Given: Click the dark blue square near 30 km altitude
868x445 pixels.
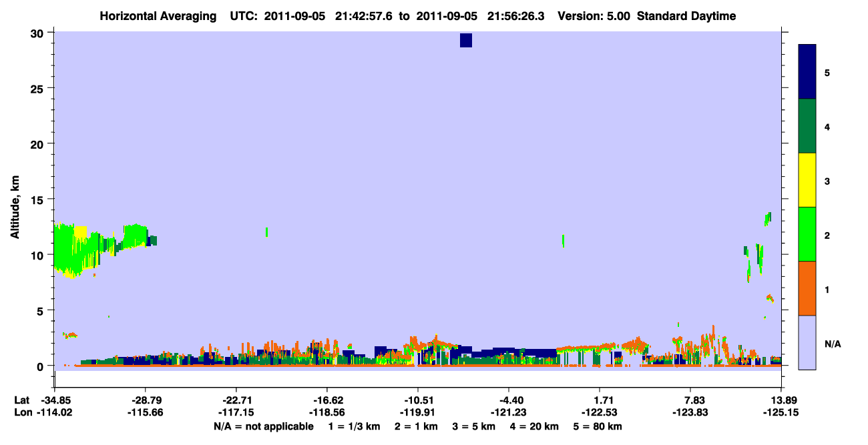Looking at the screenshot, I should click(466, 40).
